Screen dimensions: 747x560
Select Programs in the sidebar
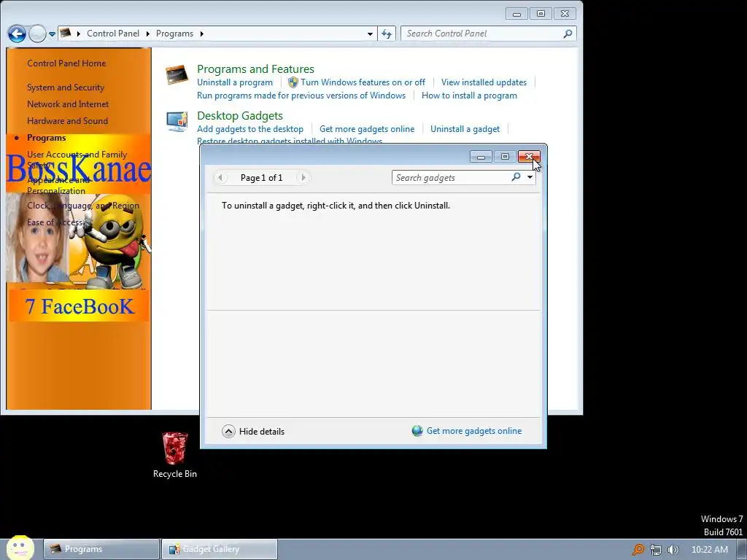pyautogui.click(x=46, y=138)
